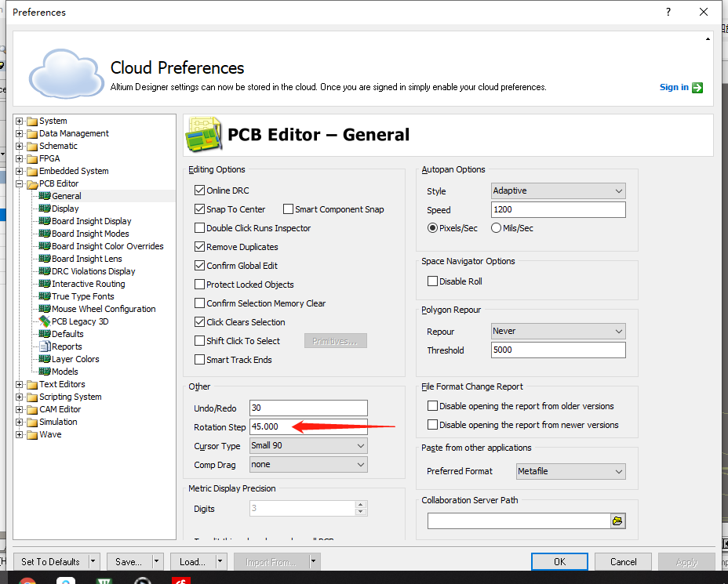Open Cursor Type dropdown

point(308,446)
